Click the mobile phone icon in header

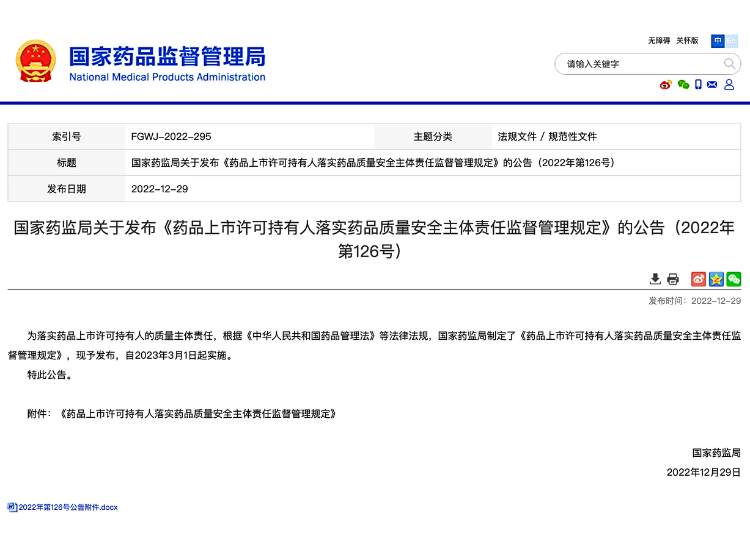coord(698,85)
